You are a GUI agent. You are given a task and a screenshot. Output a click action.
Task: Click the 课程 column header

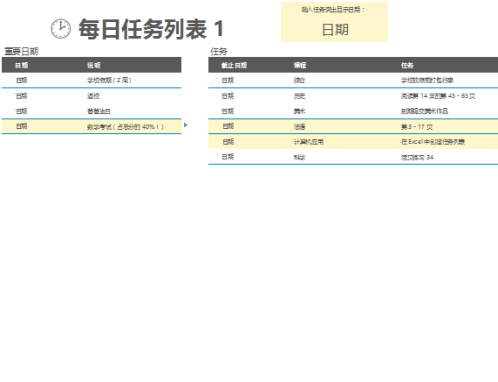300,65
